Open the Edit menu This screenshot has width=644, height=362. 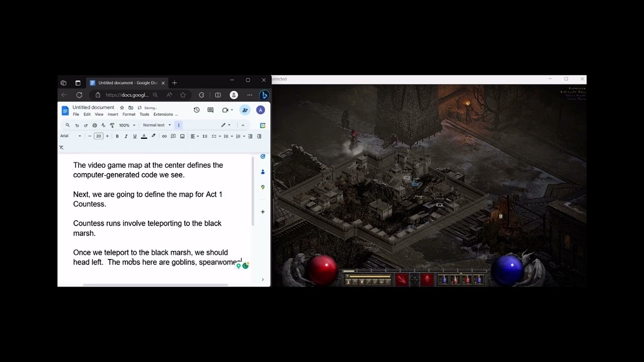87,115
